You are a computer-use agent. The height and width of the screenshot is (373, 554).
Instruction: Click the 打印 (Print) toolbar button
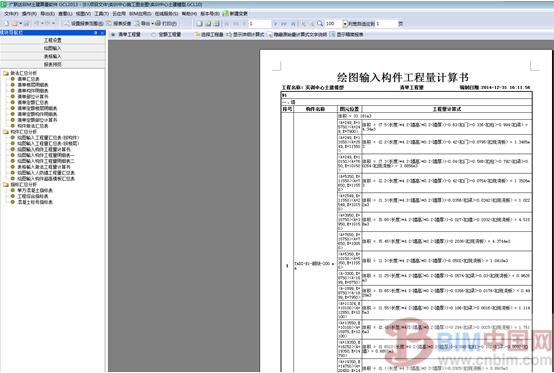click(x=166, y=24)
